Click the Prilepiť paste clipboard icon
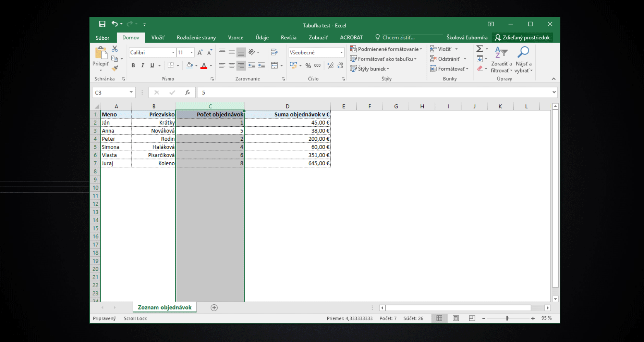The image size is (644, 342). 101,53
